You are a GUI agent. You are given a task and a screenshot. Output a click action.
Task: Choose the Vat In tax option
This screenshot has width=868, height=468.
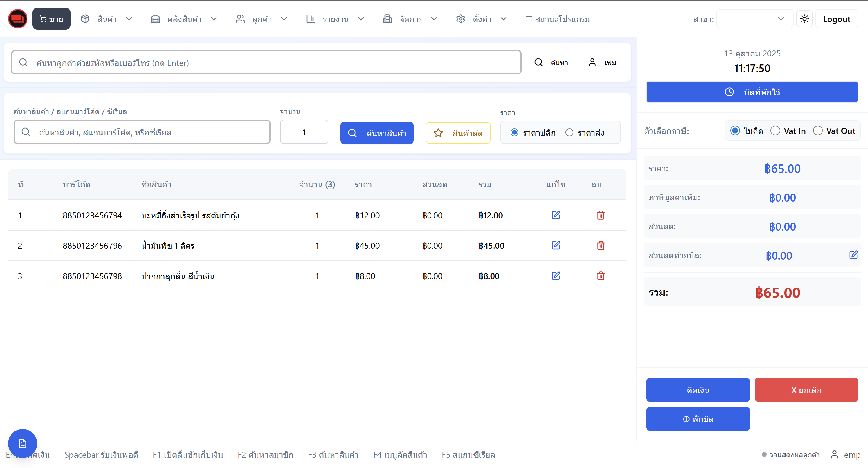click(775, 131)
